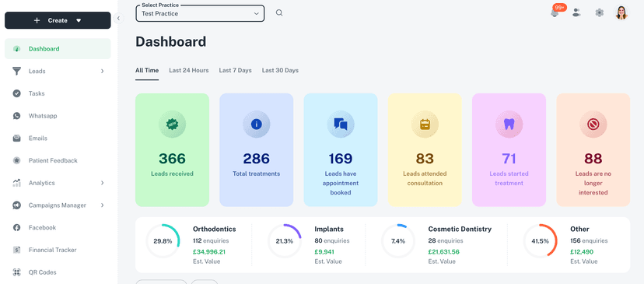Expand Campaigns Manager submenu chevron
The width and height of the screenshot is (644, 284).
(102, 205)
